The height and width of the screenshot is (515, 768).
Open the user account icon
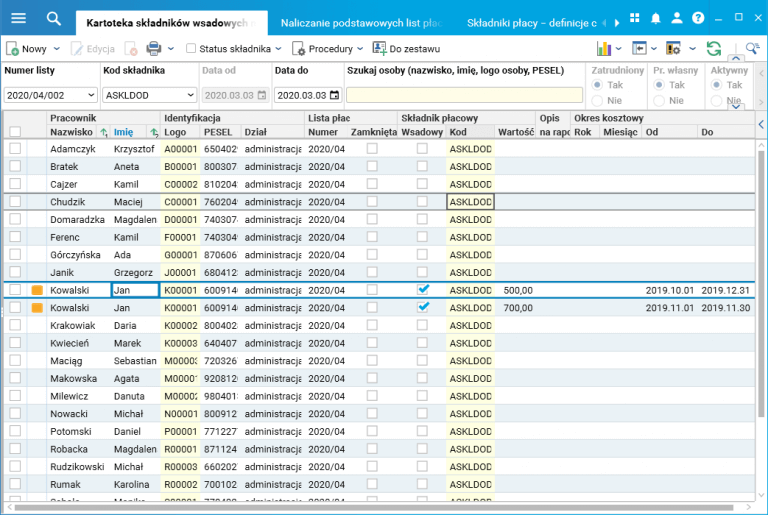pyautogui.click(x=677, y=19)
